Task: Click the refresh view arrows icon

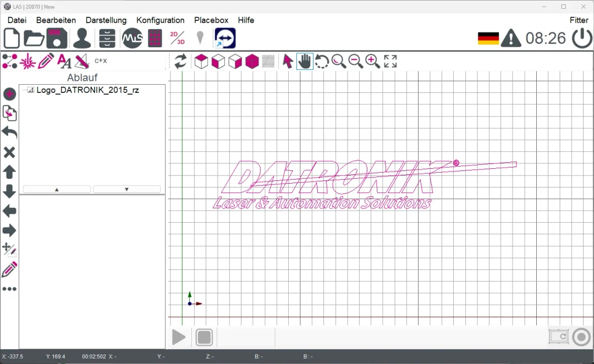Action: click(180, 61)
